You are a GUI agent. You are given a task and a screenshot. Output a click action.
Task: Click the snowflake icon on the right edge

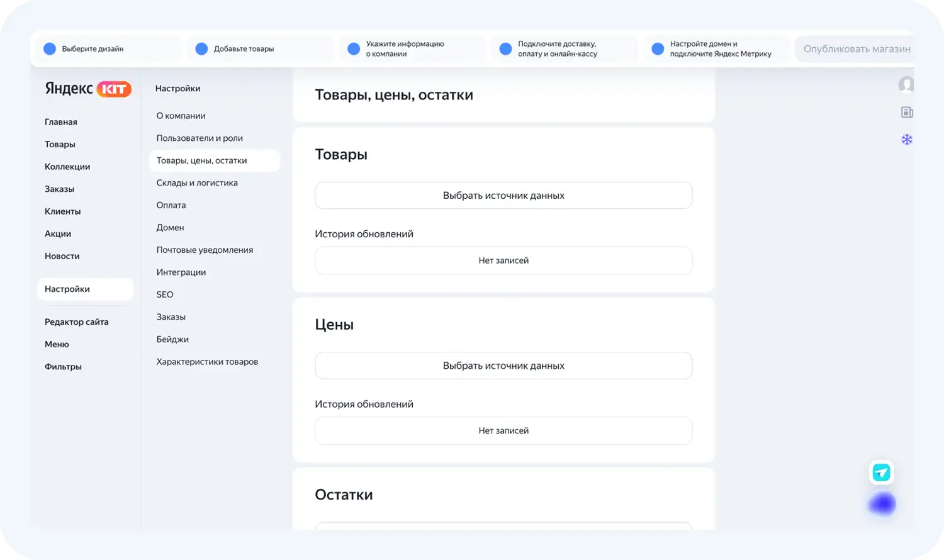[907, 140]
